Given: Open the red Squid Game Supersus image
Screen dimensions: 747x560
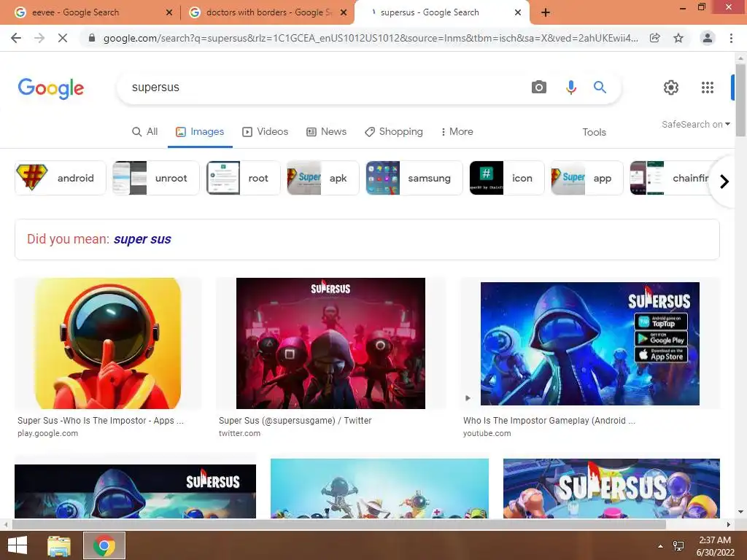Looking at the screenshot, I should point(330,343).
